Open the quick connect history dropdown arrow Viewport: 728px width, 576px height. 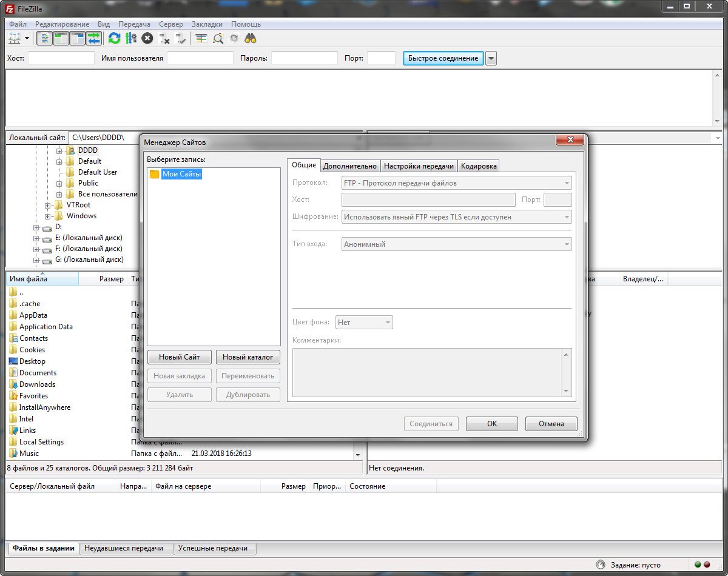tap(491, 58)
